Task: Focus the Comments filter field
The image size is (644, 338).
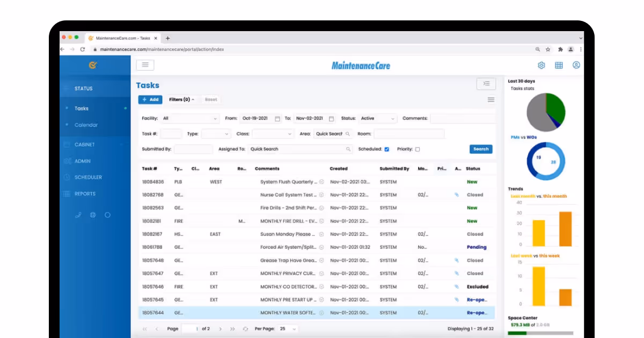Action: click(x=463, y=119)
